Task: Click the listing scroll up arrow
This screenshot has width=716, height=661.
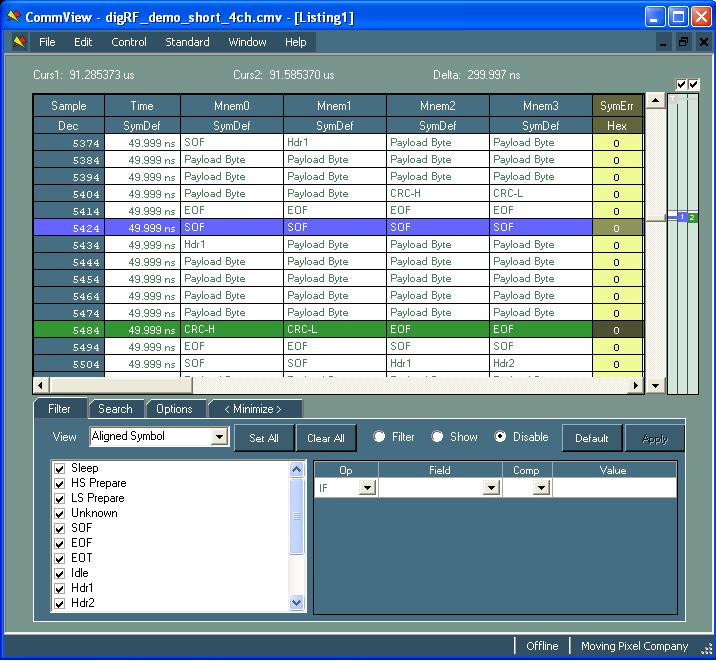Action: point(655,101)
